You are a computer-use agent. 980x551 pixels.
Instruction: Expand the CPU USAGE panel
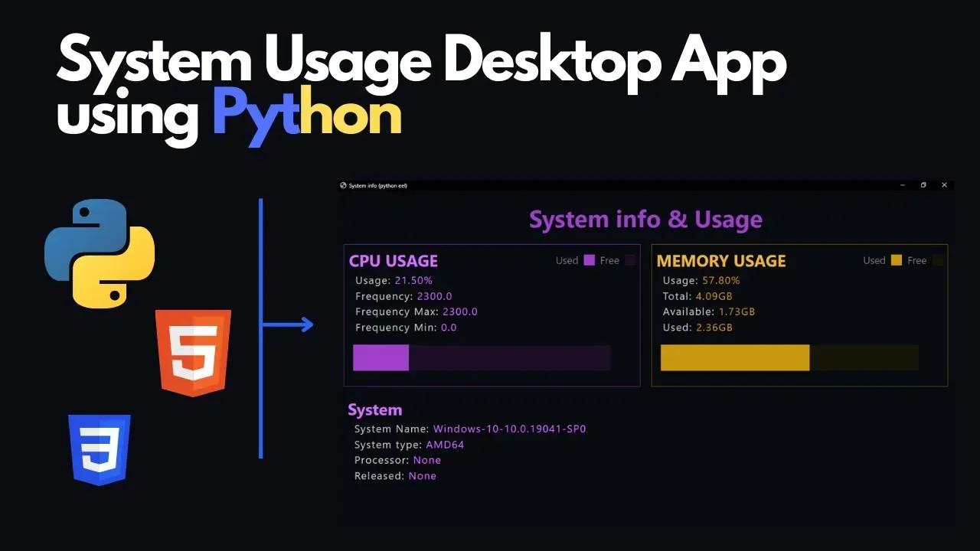tap(394, 261)
